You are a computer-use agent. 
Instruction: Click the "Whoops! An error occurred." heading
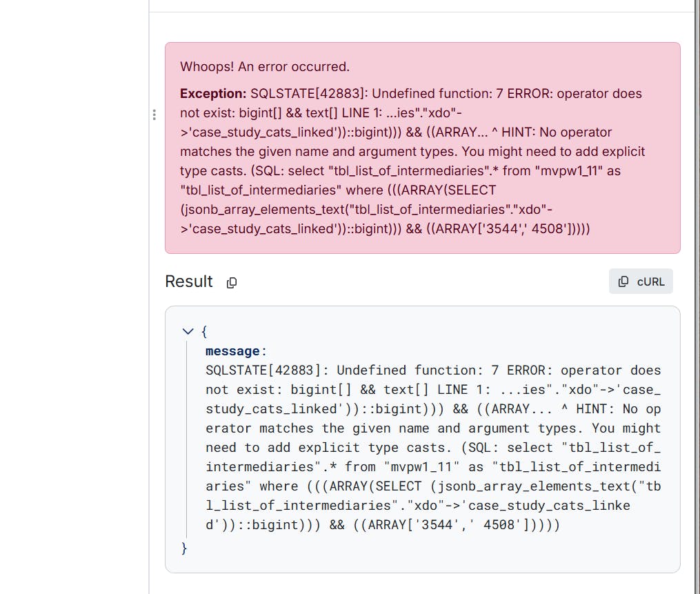point(265,67)
